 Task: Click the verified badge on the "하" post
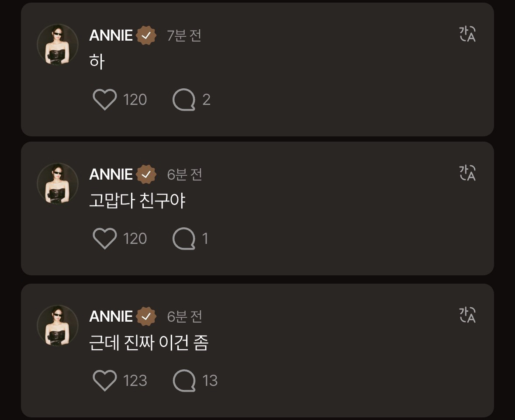tap(146, 35)
